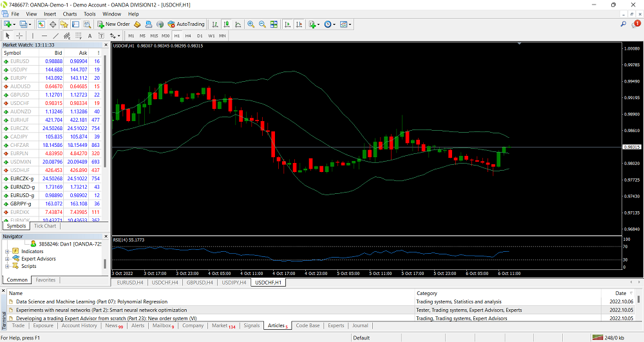Click the Market Watch vertical scrollbar
This screenshot has width=644, height=342.
(105, 111)
